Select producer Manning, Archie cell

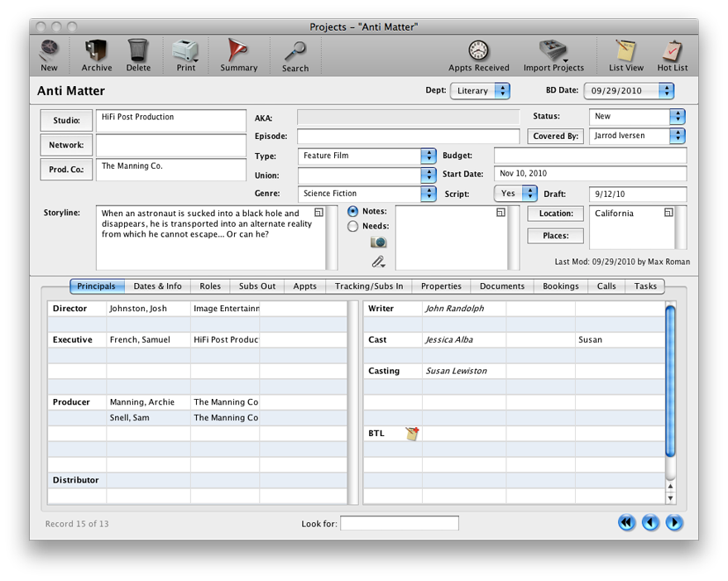(x=149, y=402)
